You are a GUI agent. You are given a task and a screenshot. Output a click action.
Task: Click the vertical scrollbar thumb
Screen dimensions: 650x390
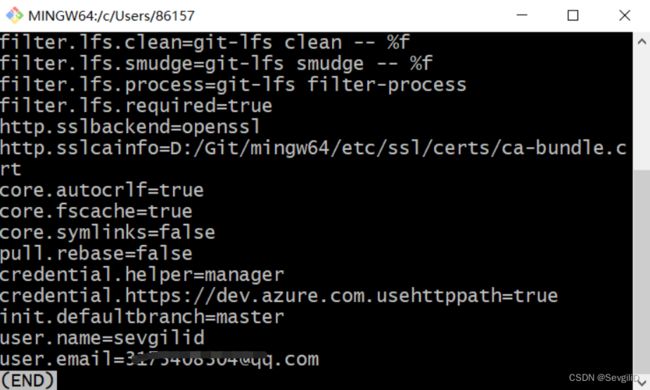click(x=642, y=269)
